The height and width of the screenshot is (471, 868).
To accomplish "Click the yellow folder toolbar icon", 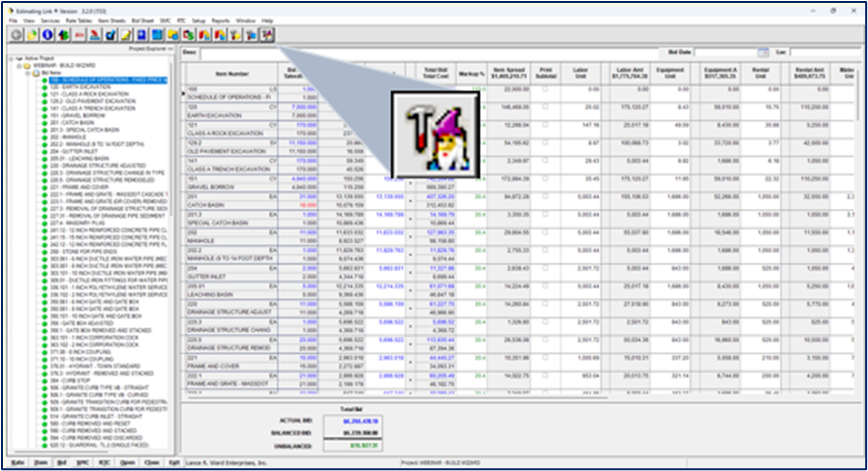I will click(32, 34).
